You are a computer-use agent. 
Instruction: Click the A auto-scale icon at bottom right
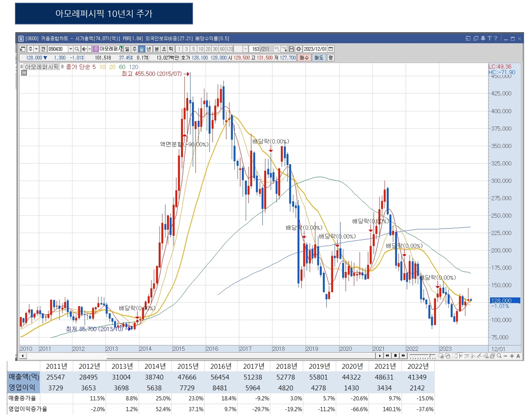click(518, 356)
